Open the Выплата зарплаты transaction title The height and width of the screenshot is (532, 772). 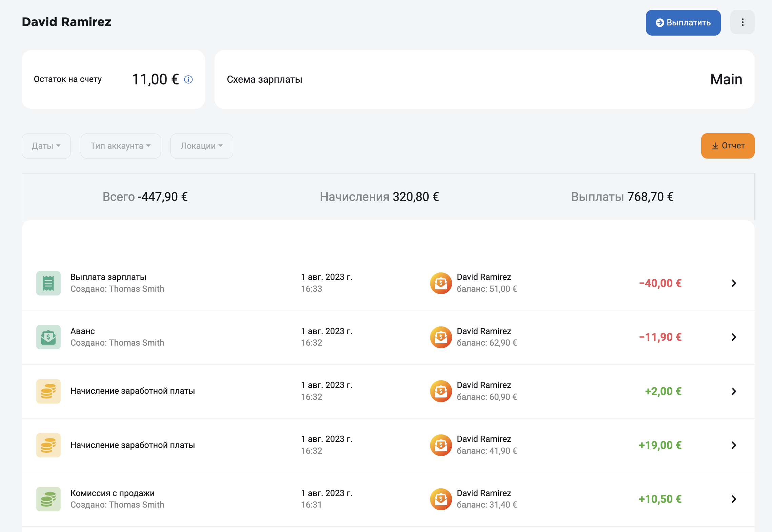[108, 277]
